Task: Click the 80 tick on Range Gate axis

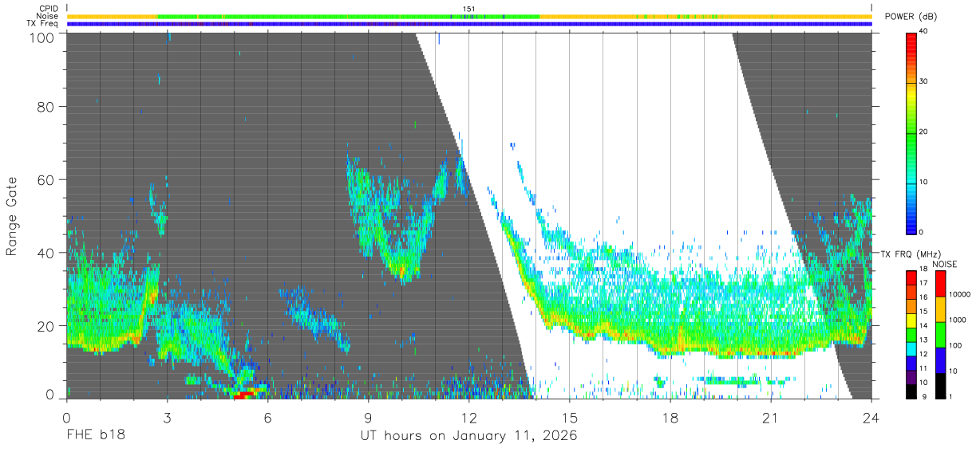Action: (x=45, y=106)
